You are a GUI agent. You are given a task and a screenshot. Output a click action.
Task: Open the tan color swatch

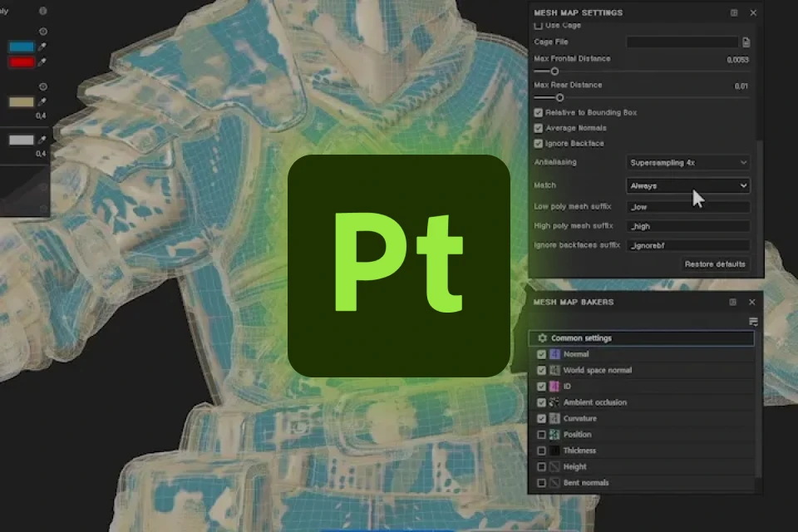(22, 101)
